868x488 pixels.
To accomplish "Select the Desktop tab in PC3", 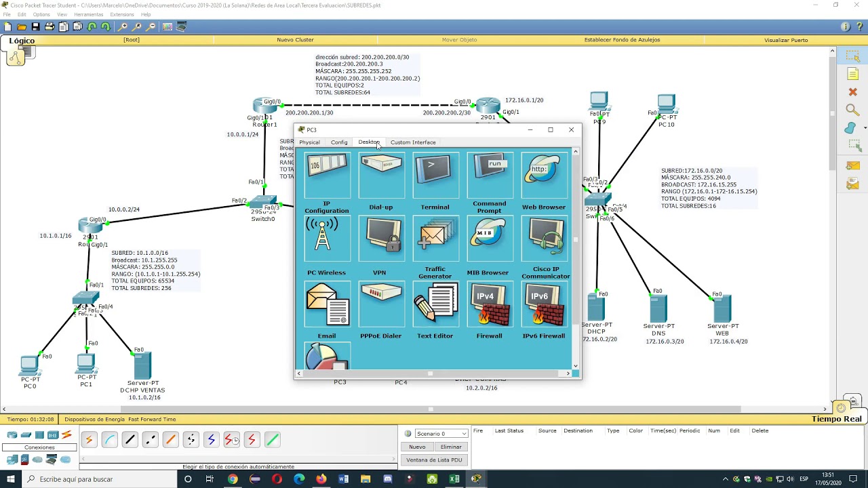I will (x=369, y=142).
